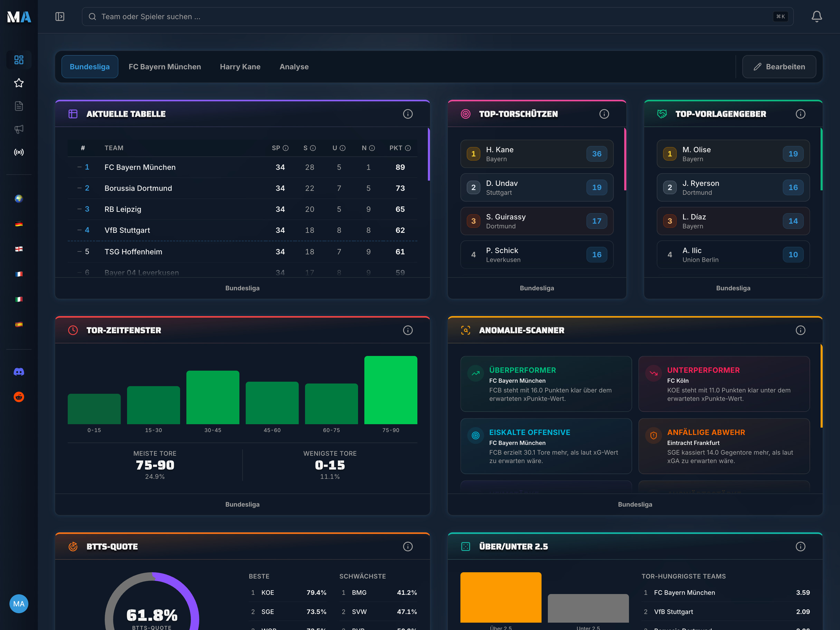Select the English flag league icon
This screenshot has width=840, height=630.
19,249
